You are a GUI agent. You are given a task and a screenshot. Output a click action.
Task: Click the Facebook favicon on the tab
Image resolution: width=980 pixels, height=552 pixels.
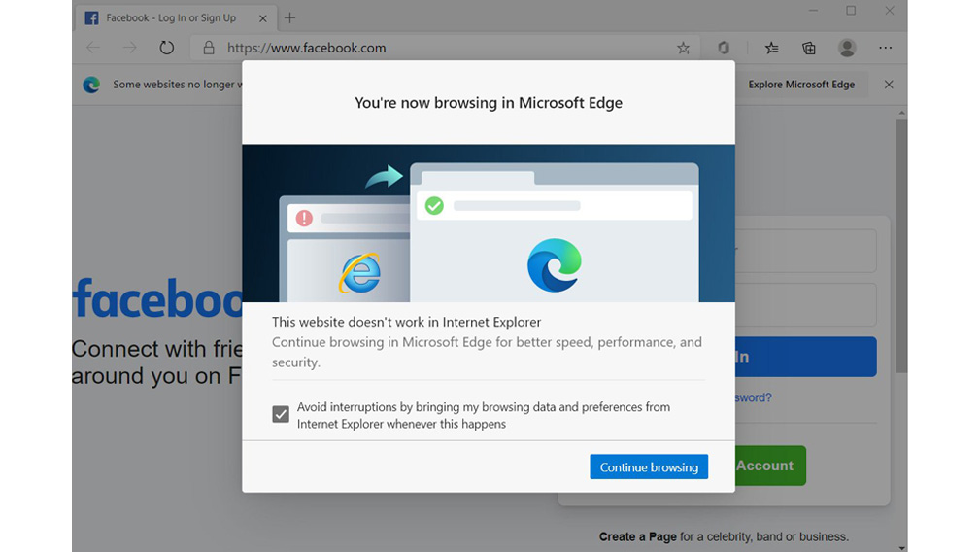tap(91, 18)
